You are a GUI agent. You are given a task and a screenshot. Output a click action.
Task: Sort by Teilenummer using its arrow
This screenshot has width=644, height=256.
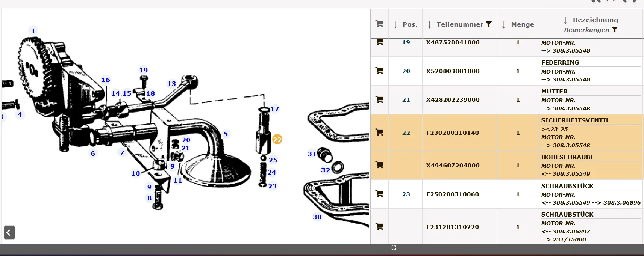pos(430,25)
